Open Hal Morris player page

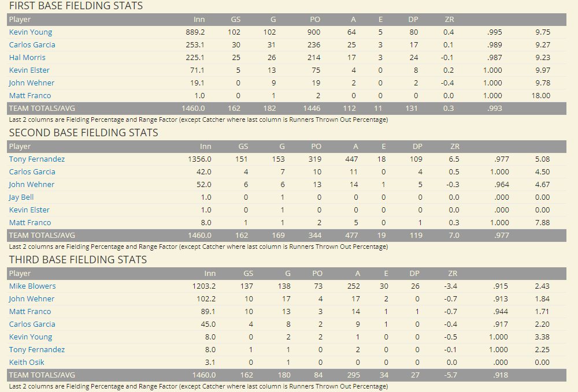pos(27,58)
